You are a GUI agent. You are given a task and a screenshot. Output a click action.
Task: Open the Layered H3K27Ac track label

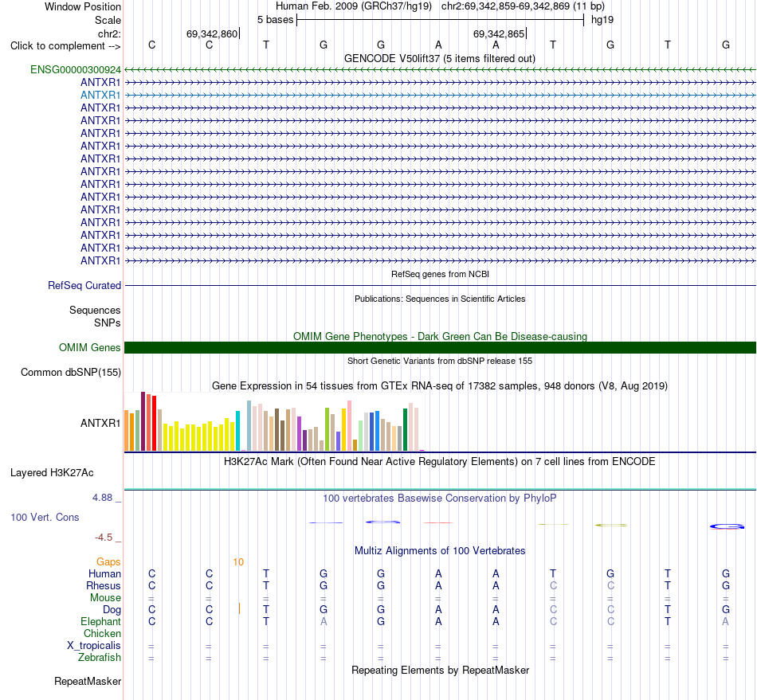[x=52, y=473]
